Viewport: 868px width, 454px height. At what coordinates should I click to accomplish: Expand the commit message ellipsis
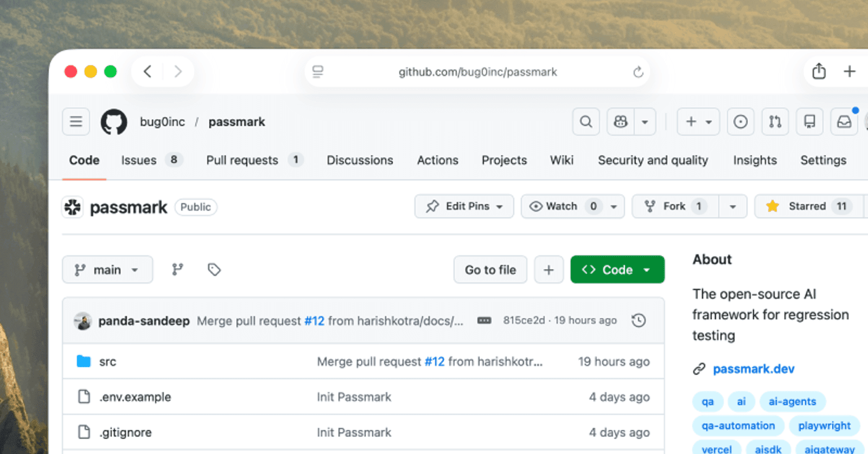[x=484, y=321]
